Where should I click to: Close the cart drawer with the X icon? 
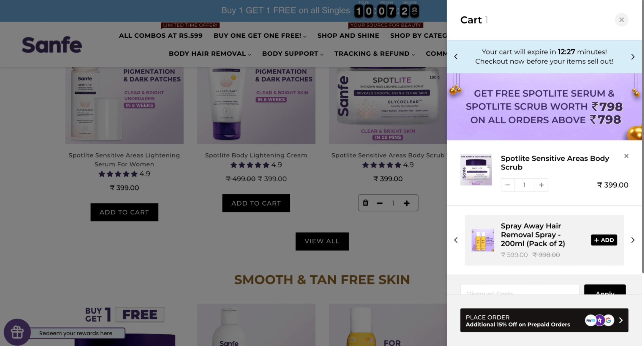(x=621, y=20)
